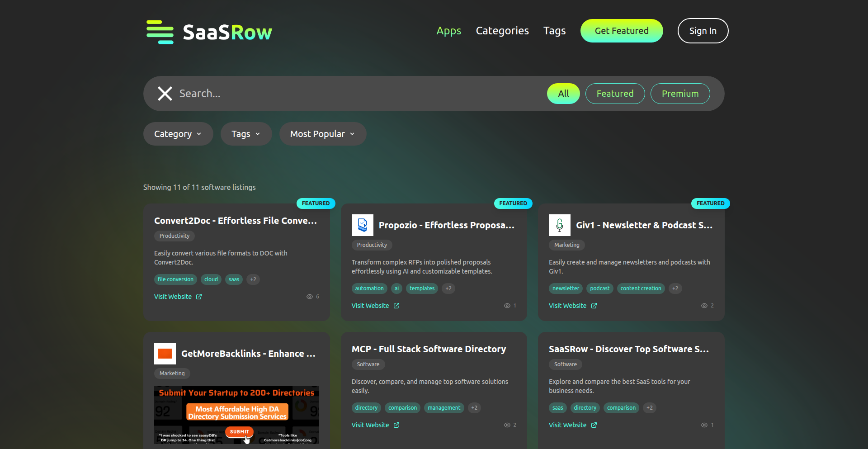Toggle the Featured filter pill
The height and width of the screenshot is (449, 868).
point(615,94)
